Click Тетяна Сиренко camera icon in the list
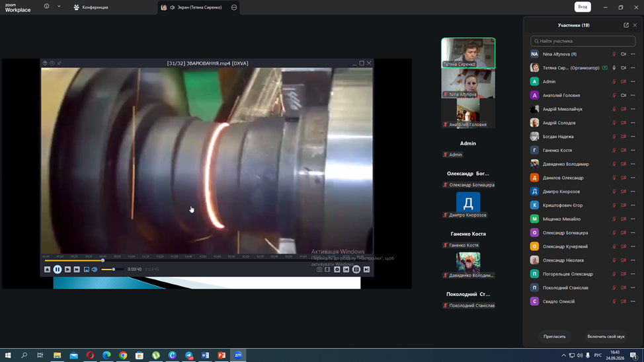 pyautogui.click(x=624, y=68)
